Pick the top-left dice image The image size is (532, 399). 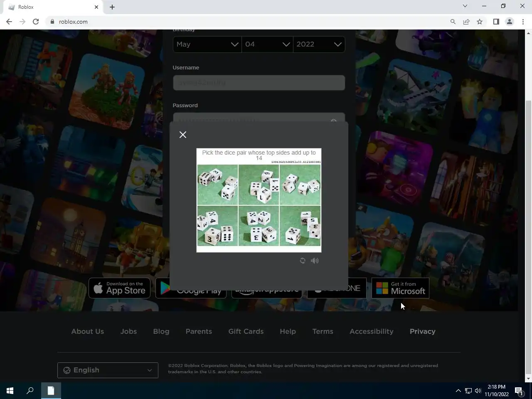pyautogui.click(x=217, y=185)
